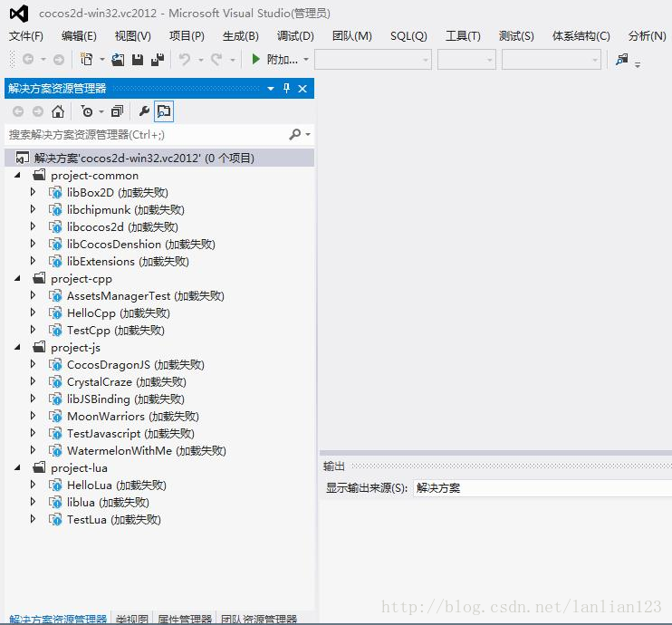Click Forward in Solution Explorer toolbar

[x=38, y=112]
